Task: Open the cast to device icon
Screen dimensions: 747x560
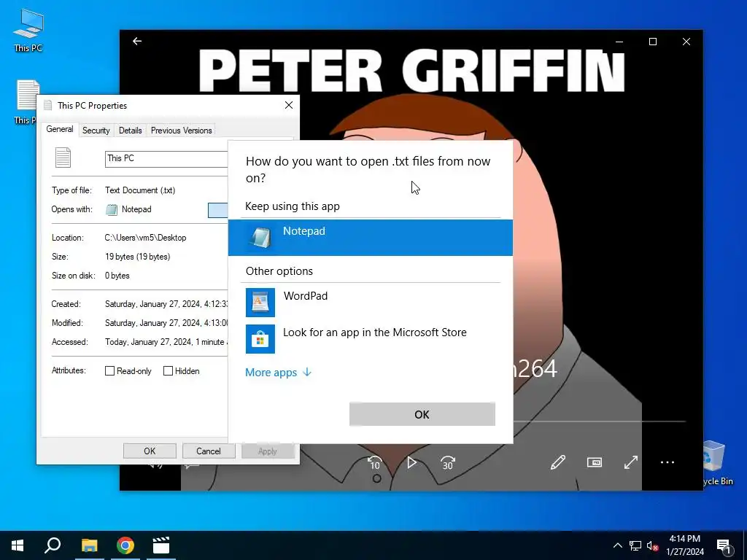Action: (594, 462)
